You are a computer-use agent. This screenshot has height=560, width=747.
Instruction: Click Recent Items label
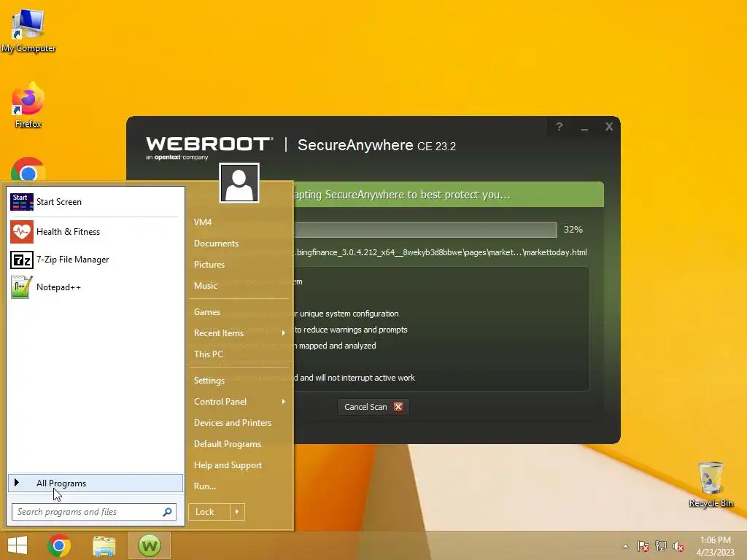pos(219,332)
